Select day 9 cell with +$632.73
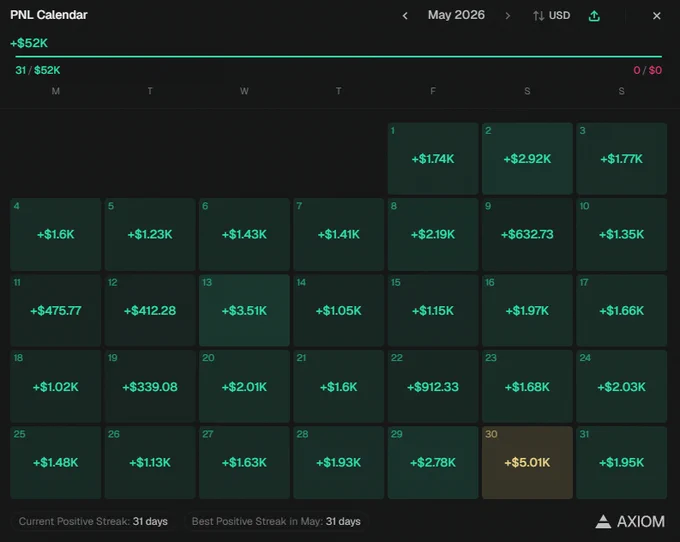The image size is (680, 542). (527, 235)
